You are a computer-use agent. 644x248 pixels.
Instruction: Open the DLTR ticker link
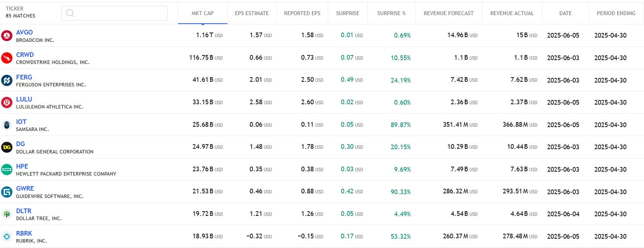24,211
